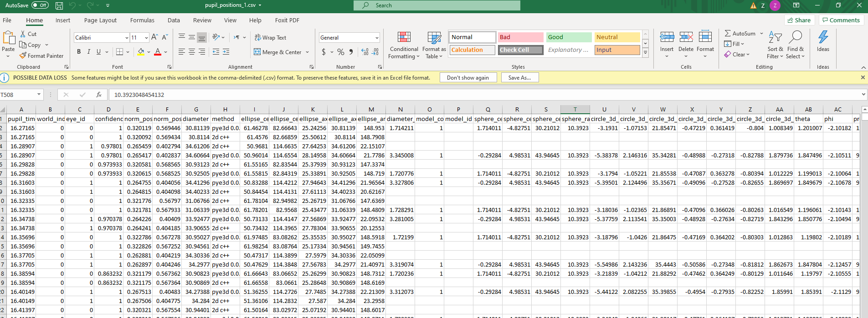Click the Save As... button

point(519,78)
